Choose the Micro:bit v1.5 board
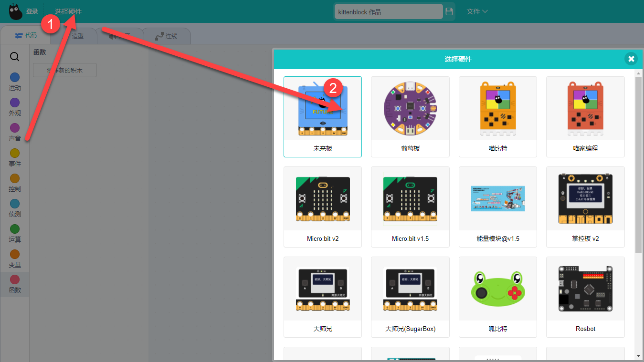 click(410, 199)
